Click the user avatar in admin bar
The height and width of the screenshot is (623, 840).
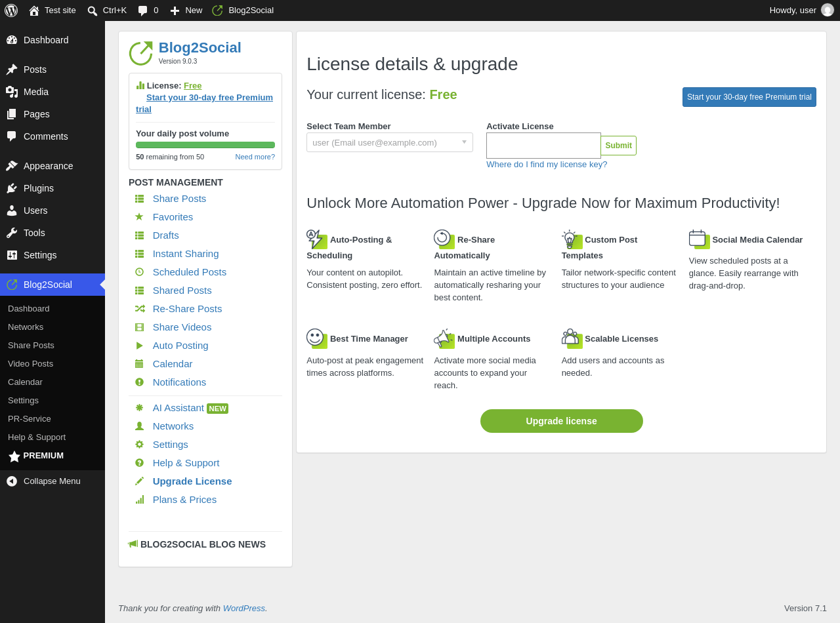tap(828, 10)
